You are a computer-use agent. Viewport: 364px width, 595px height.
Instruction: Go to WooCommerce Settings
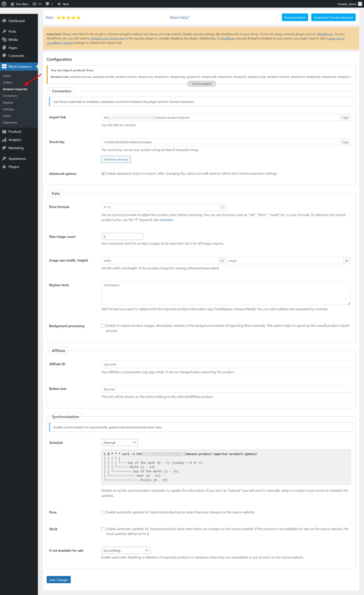click(8, 109)
